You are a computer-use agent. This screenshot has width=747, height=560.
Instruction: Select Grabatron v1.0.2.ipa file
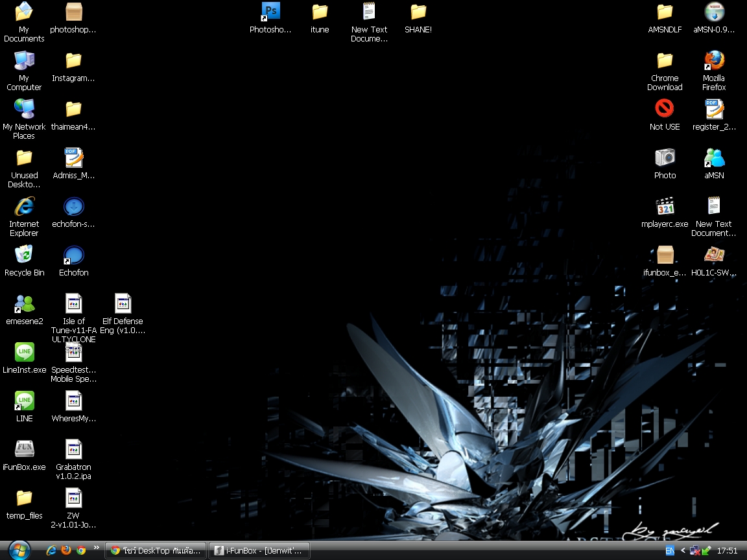[x=73, y=449]
